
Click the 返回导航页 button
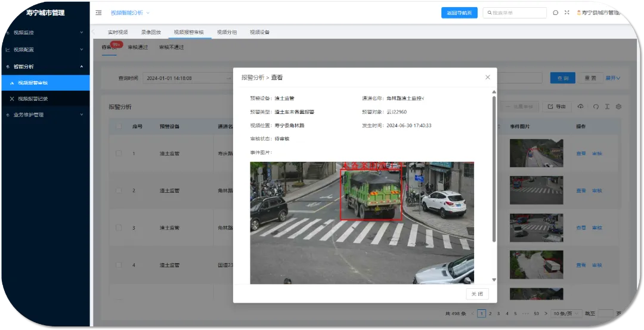coord(459,13)
